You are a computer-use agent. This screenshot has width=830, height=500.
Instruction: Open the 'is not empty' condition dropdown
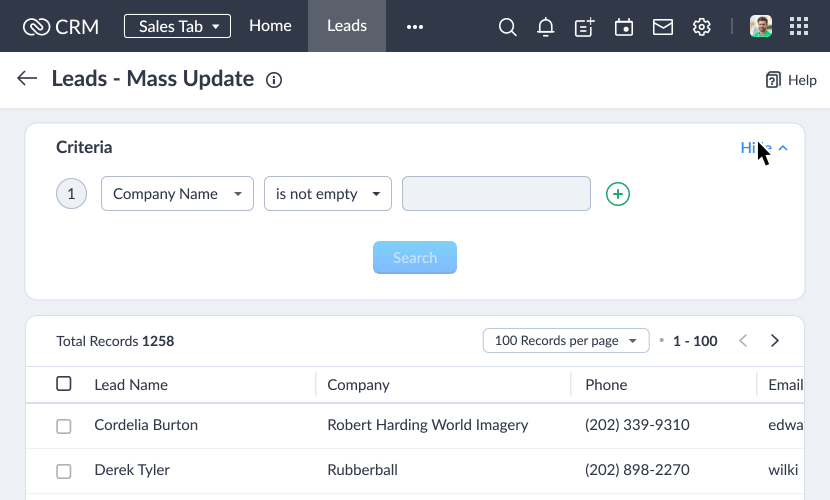click(328, 194)
